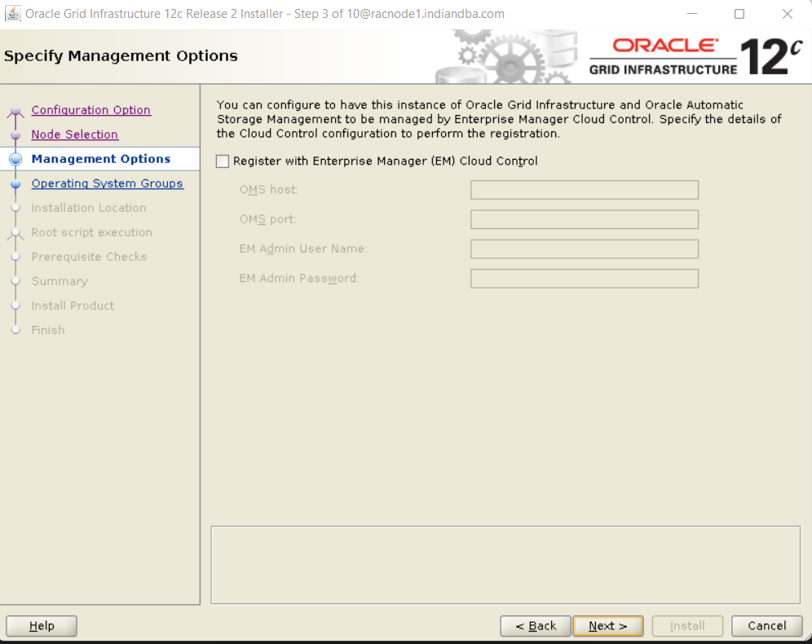Enable Register with Enterprise Manager Cloud Control checkbox
The image size is (812, 644).
(x=223, y=161)
